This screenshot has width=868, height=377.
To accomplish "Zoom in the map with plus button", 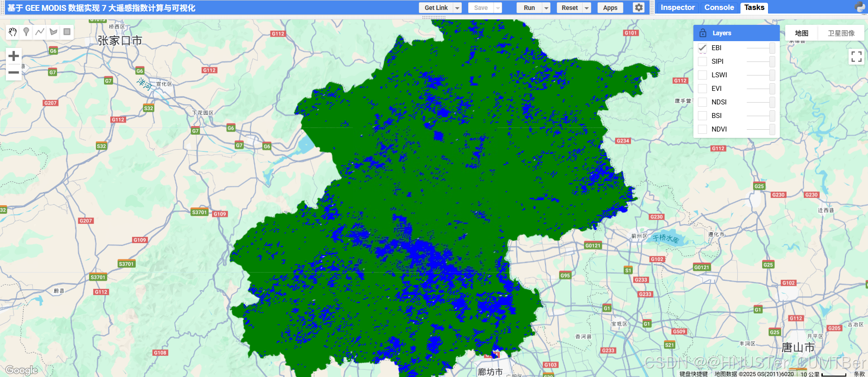I will [x=14, y=56].
